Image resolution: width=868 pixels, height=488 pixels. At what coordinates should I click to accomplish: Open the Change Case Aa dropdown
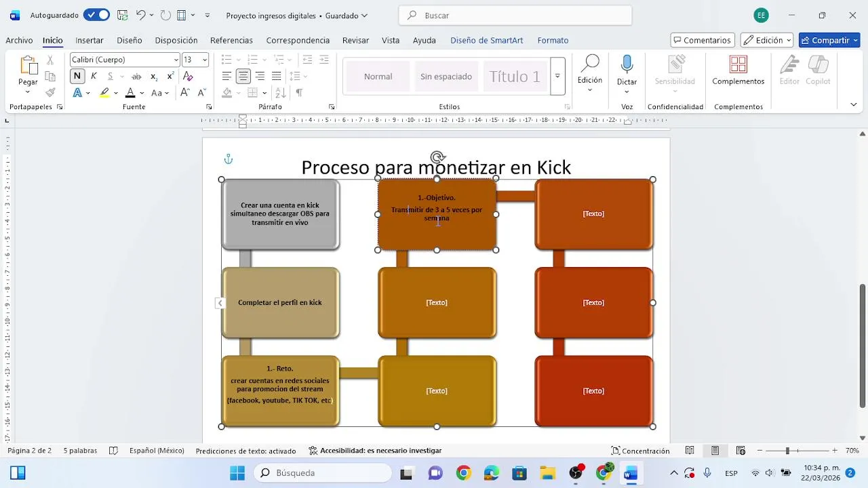pyautogui.click(x=160, y=93)
